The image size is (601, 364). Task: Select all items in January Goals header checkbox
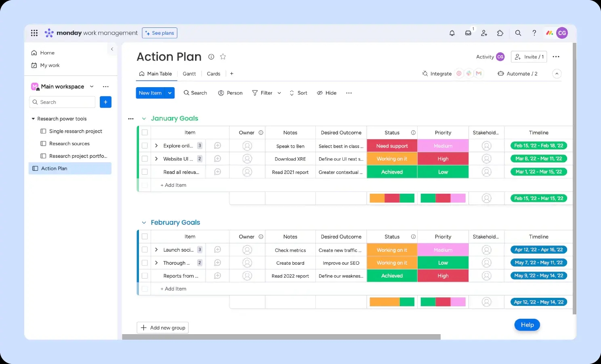click(x=145, y=132)
